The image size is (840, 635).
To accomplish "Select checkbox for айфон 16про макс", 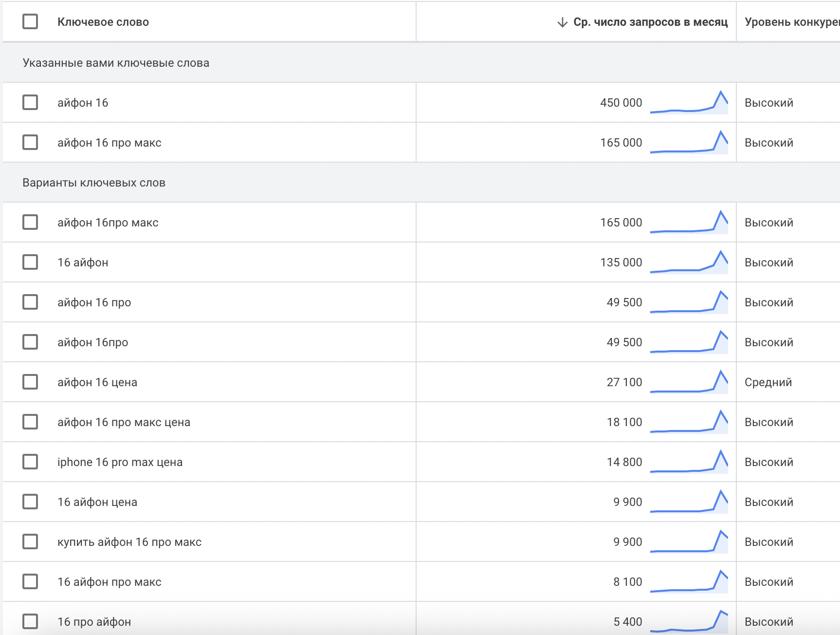I will pyautogui.click(x=30, y=222).
